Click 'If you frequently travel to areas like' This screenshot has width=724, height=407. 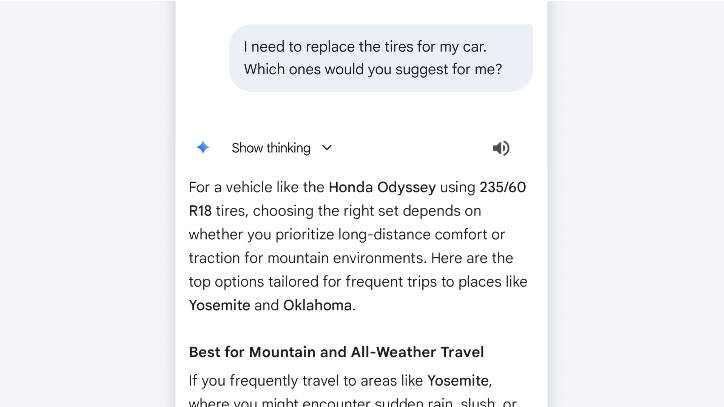click(306, 380)
